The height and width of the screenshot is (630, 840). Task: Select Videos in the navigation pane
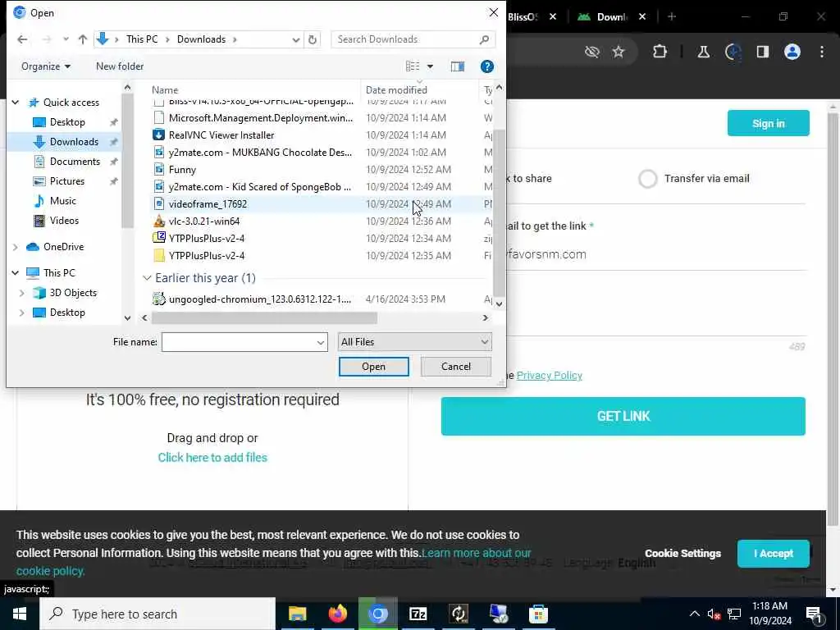pyautogui.click(x=64, y=221)
